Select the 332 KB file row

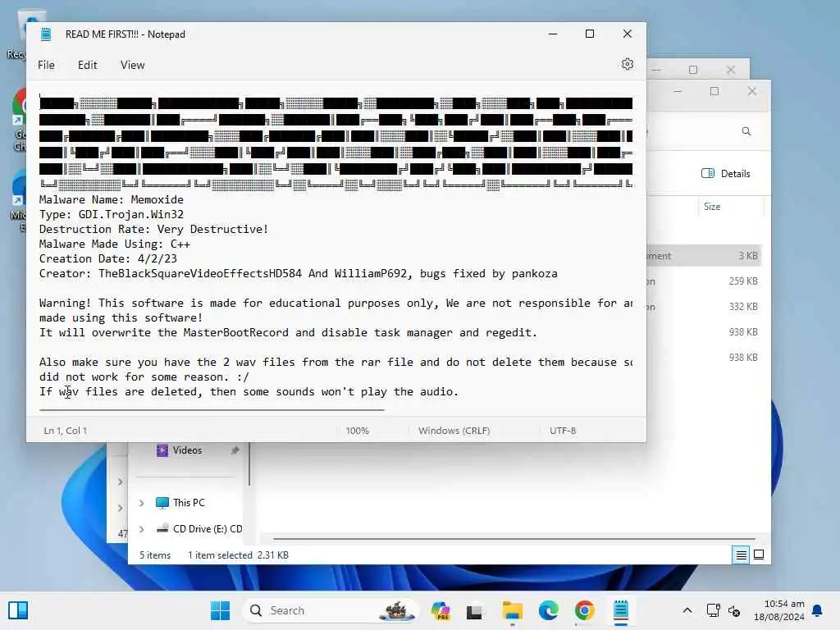pyautogui.click(x=704, y=307)
